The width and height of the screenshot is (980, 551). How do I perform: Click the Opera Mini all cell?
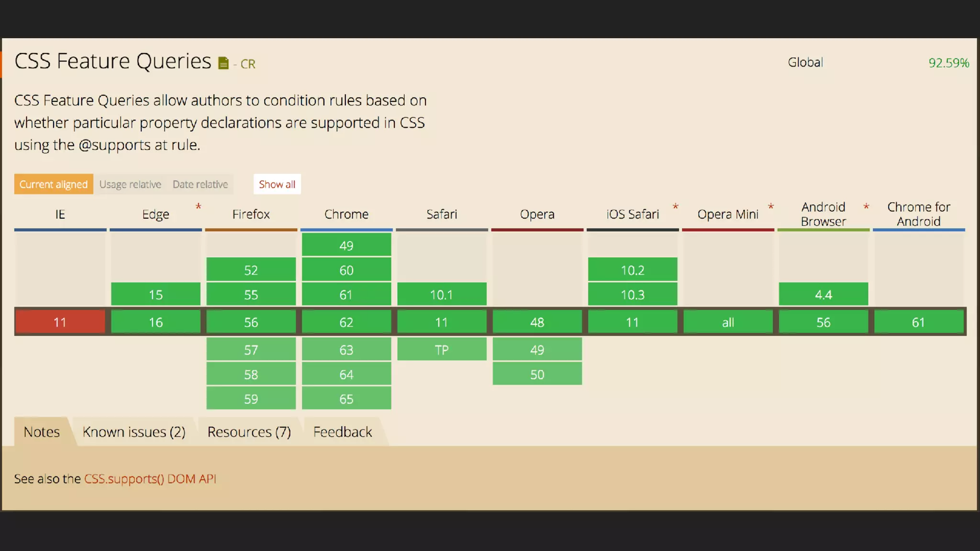click(728, 322)
